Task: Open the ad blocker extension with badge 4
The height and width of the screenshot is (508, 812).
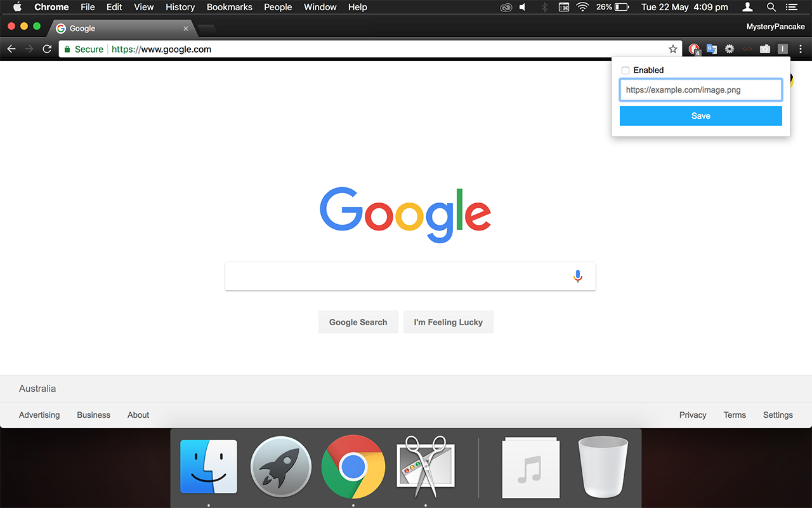Action: click(x=694, y=49)
